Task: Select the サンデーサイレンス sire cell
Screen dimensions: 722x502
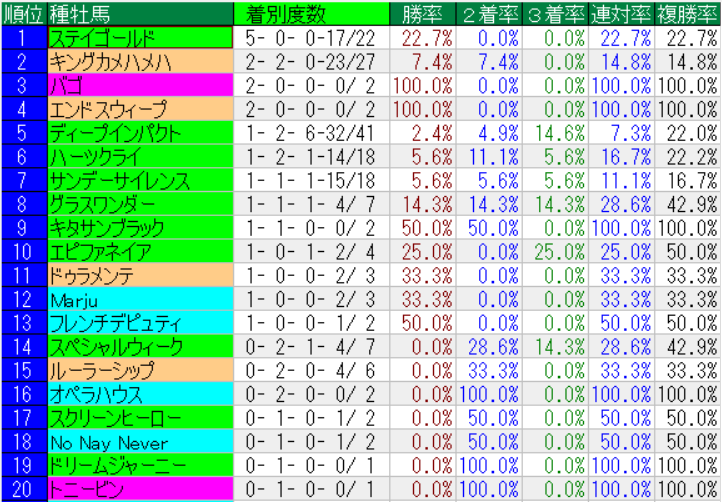Action: pos(140,181)
